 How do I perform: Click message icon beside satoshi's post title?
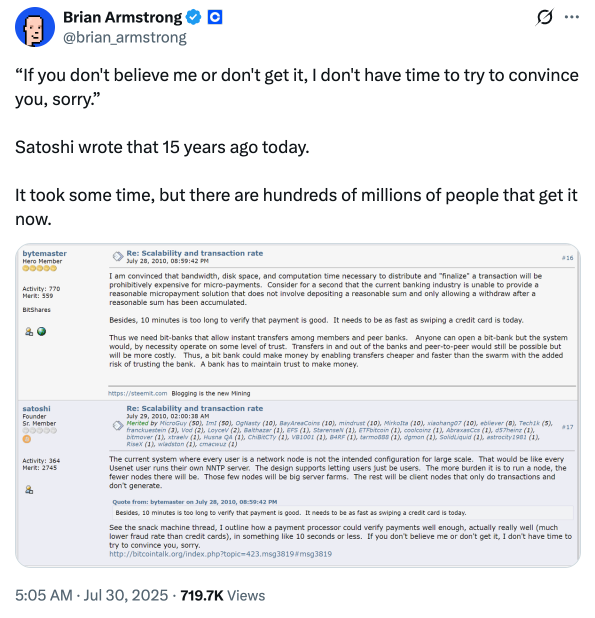(118, 426)
